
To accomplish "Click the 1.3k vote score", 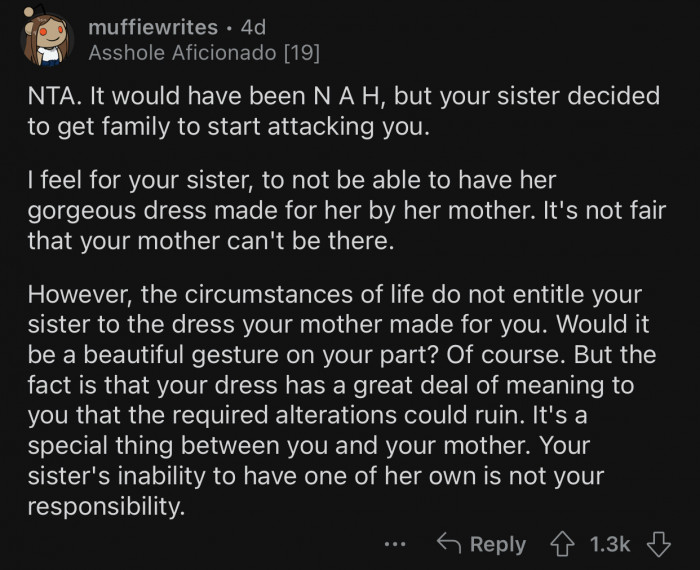I will (609, 543).
